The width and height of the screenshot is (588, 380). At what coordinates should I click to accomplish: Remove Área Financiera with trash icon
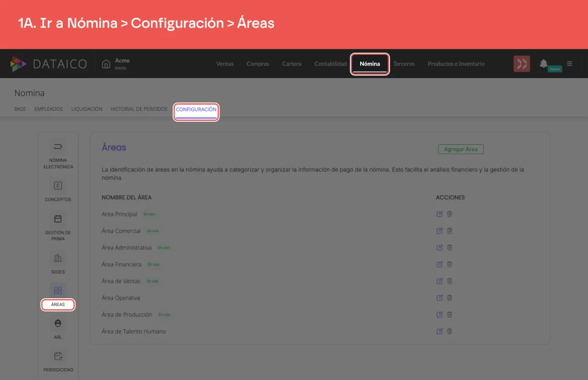pyautogui.click(x=450, y=264)
